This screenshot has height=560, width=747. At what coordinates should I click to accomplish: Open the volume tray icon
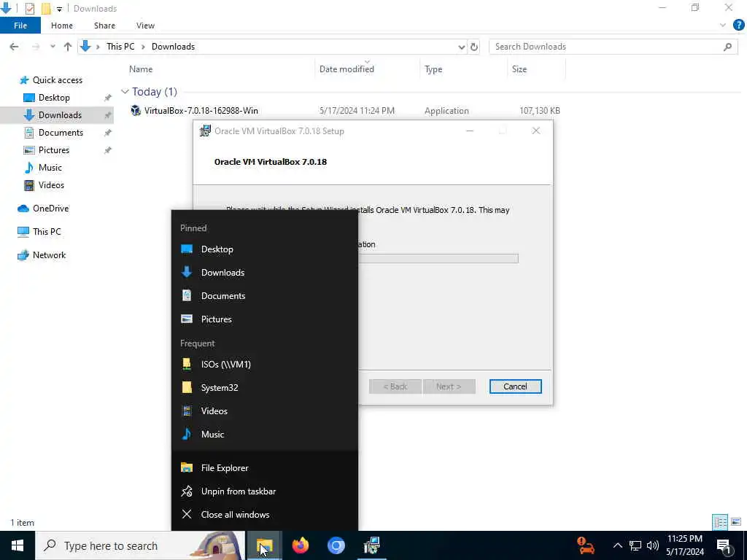coord(653,545)
